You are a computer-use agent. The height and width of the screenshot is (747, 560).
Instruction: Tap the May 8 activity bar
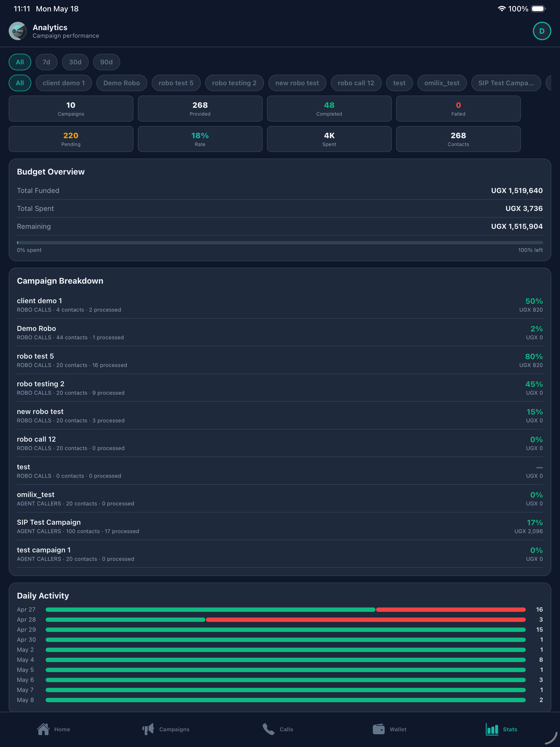tap(286, 700)
